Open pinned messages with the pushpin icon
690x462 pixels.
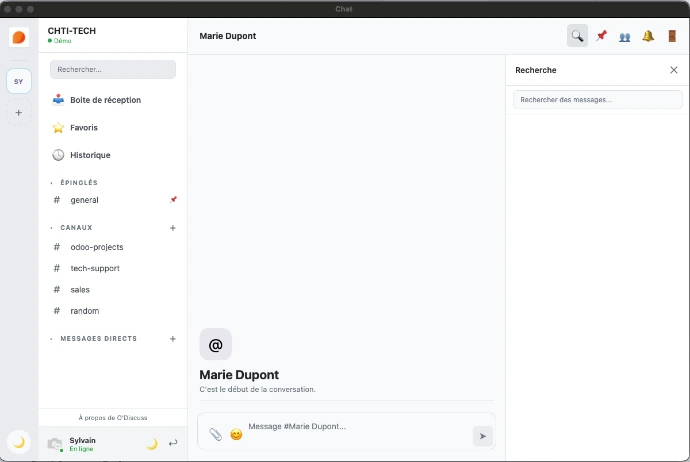click(601, 36)
